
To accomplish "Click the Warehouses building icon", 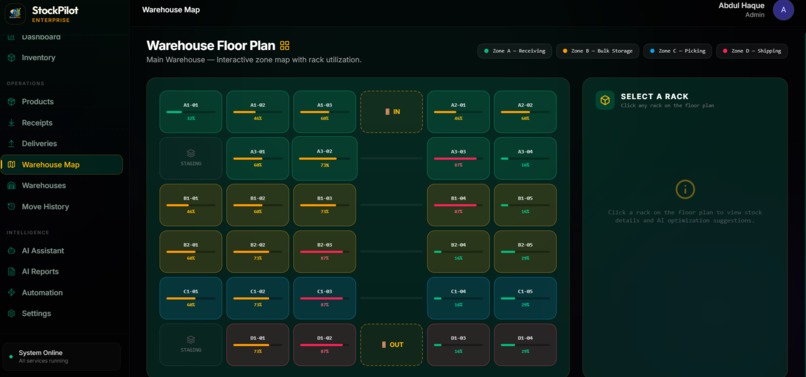I will 11,186.
